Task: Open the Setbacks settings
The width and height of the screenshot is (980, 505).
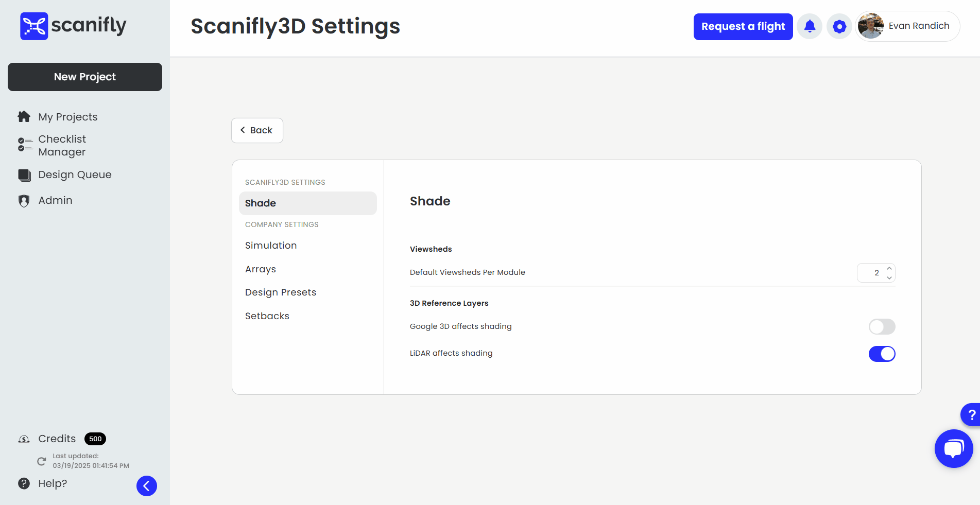Action: (267, 316)
